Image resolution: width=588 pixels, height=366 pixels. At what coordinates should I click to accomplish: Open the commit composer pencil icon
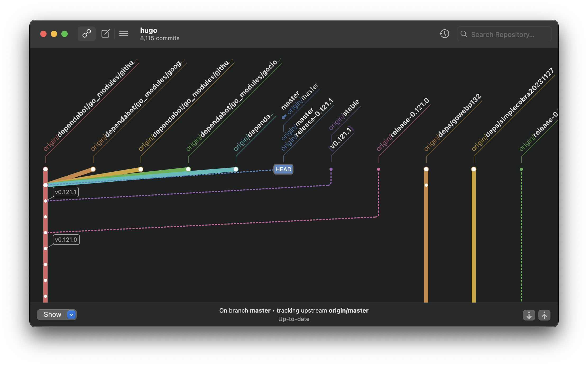pos(105,34)
